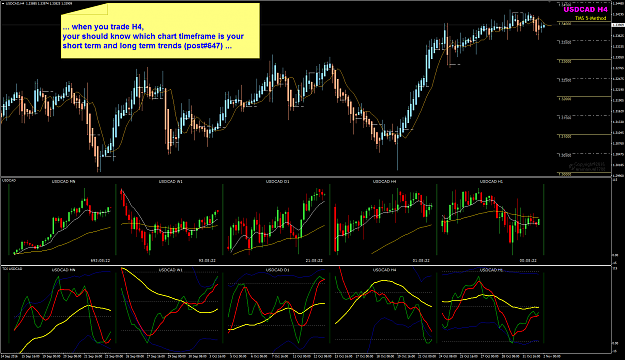Click the 1.3250 dashed level label

coord(564,80)
